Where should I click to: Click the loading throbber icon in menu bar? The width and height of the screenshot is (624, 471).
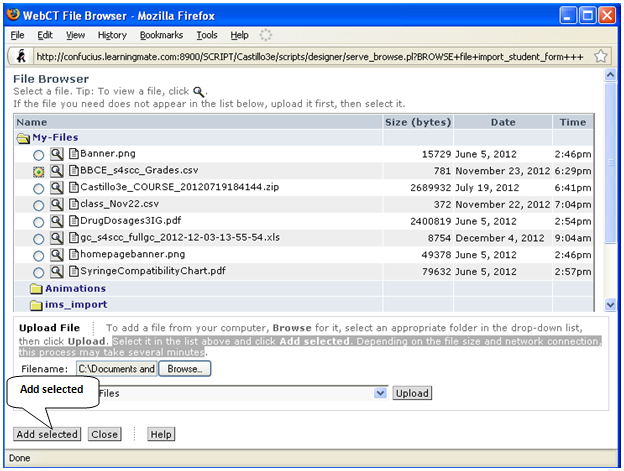tap(265, 35)
